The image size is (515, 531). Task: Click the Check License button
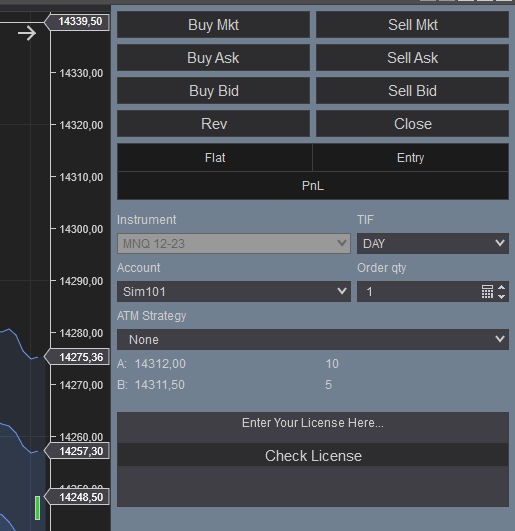tap(313, 455)
